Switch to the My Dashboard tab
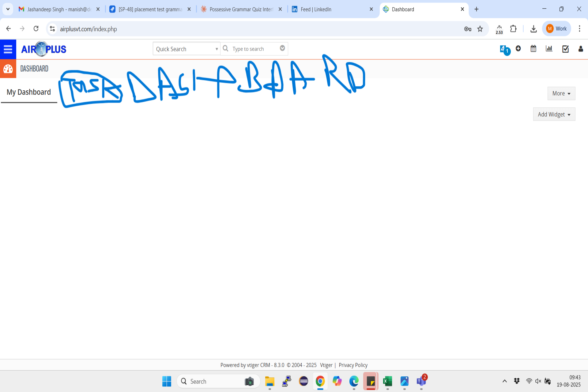The height and width of the screenshot is (392, 588). click(x=29, y=92)
